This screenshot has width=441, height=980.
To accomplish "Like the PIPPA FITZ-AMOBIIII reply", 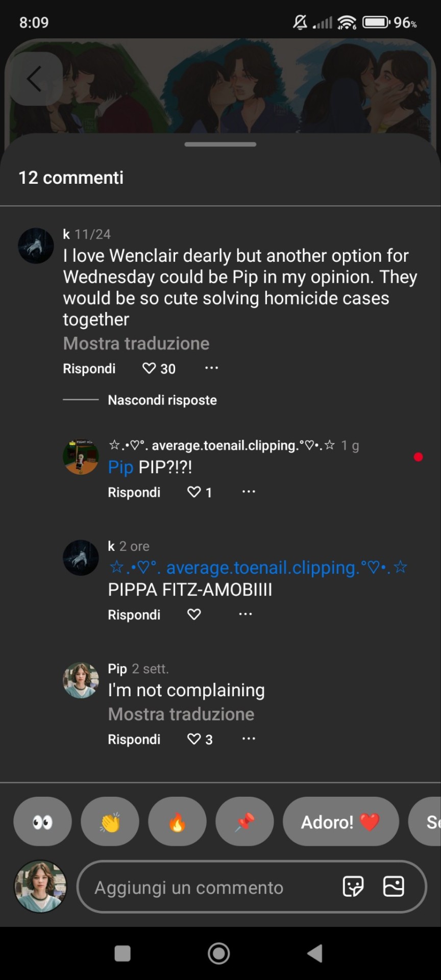I will [x=194, y=614].
